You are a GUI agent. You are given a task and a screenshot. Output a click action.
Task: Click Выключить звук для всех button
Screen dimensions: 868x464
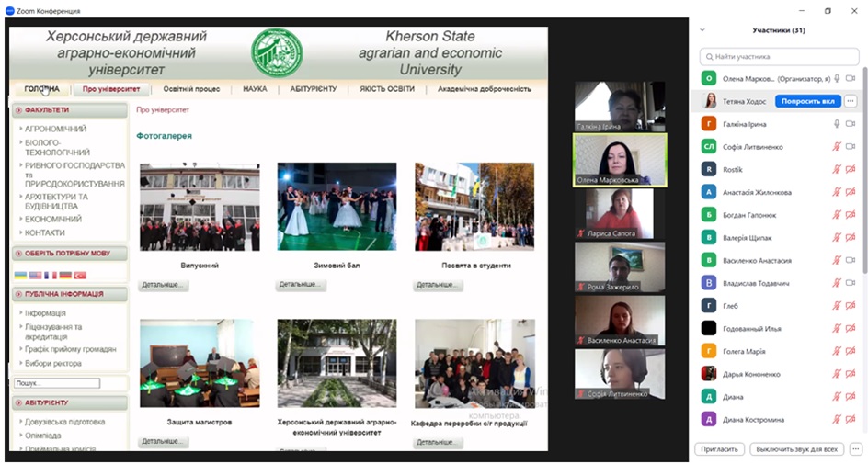[797, 449]
